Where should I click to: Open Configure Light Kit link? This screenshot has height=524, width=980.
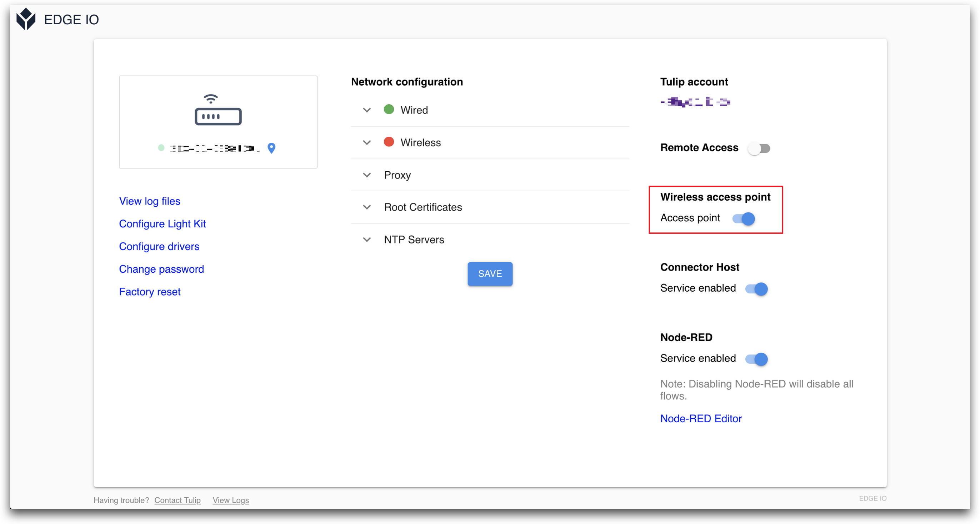[162, 224]
